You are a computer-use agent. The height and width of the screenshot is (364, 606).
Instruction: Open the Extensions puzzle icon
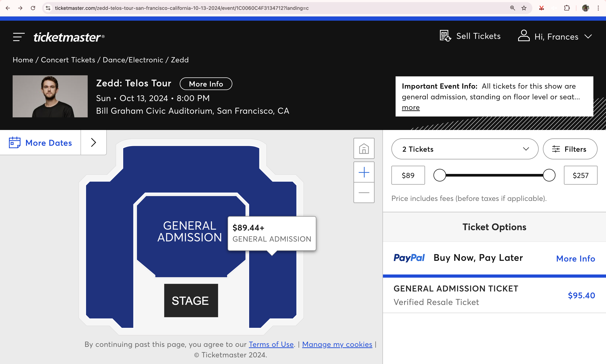567,8
